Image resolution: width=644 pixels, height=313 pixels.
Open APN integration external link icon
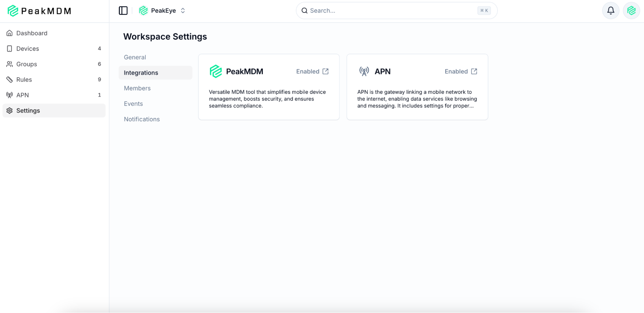[474, 71]
